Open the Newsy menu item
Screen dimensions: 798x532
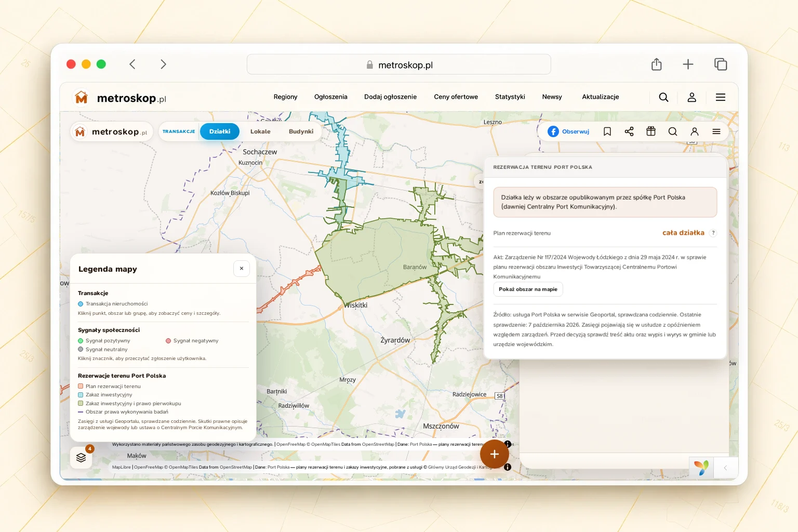click(552, 97)
